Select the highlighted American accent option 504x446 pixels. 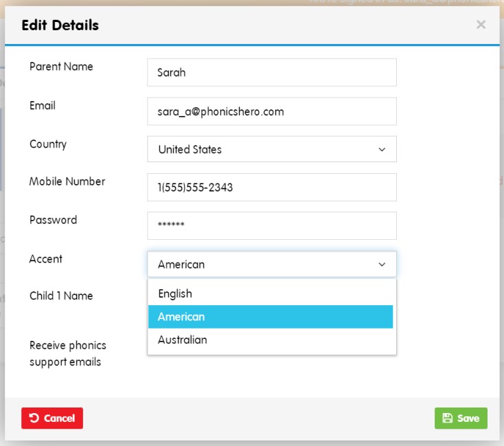click(x=271, y=317)
